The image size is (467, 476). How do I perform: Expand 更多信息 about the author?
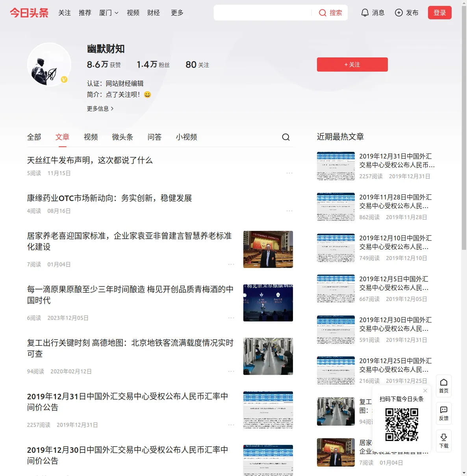100,109
